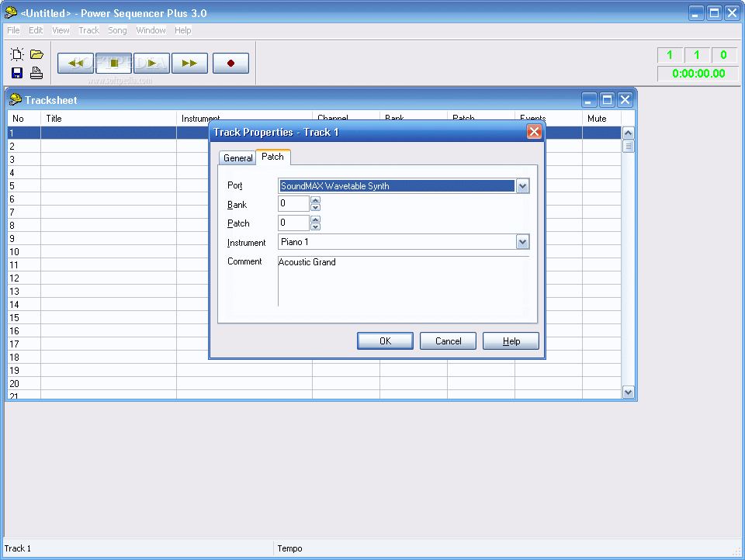Image resolution: width=745 pixels, height=560 pixels.
Task: Open the Window menu
Action: click(x=151, y=30)
